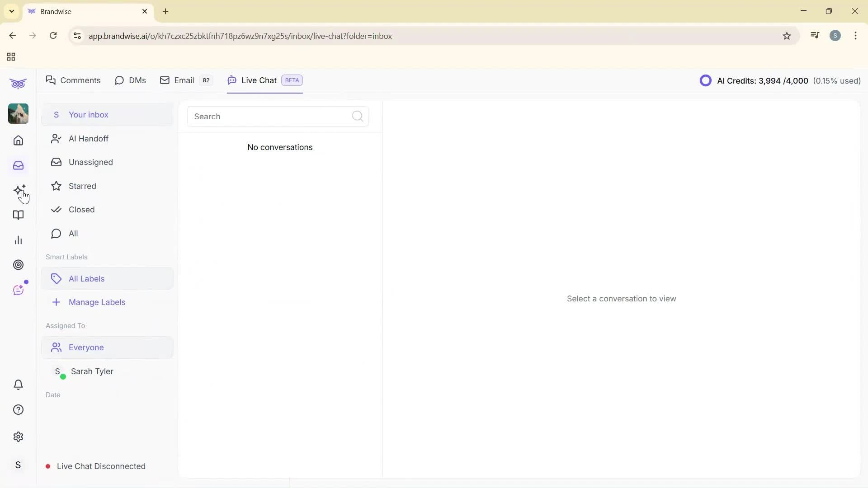868x488 pixels.
Task: Select the inbox icon in the sidebar
Action: click(18, 166)
